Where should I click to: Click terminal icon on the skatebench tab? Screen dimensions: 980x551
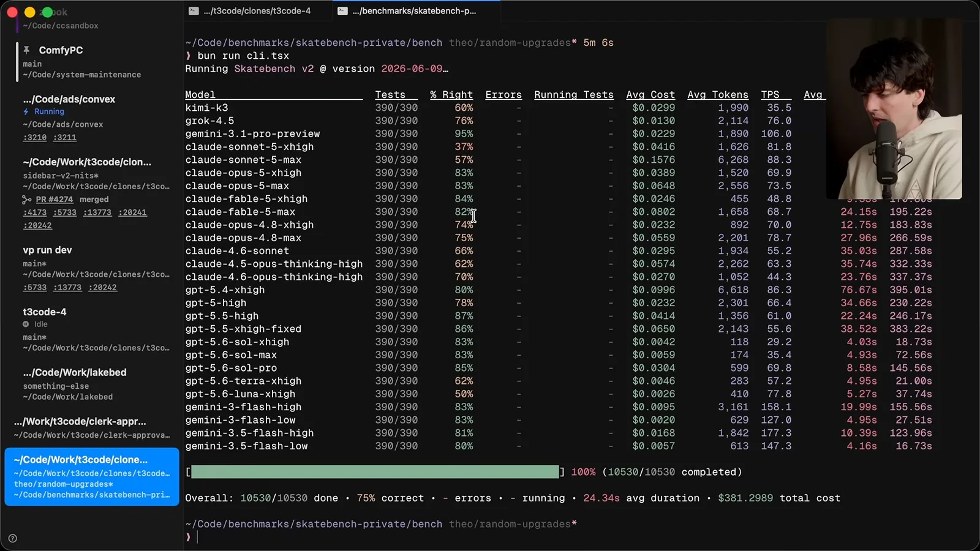[343, 11]
